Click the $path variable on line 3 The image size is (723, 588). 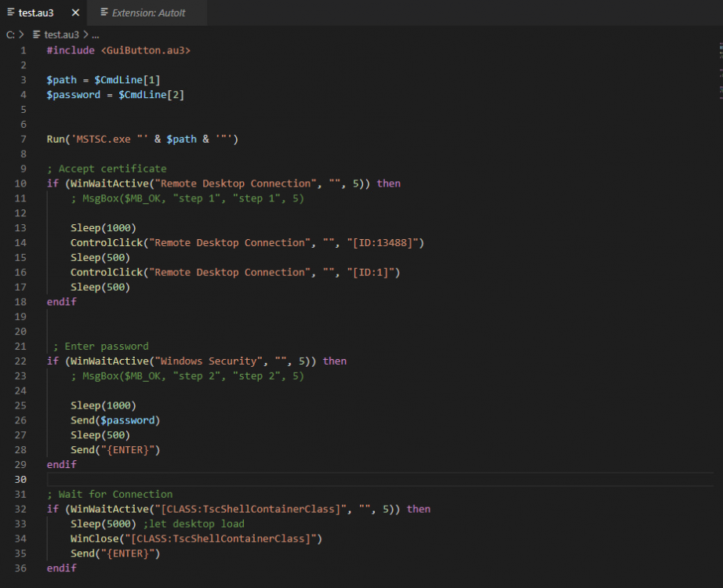tap(62, 80)
